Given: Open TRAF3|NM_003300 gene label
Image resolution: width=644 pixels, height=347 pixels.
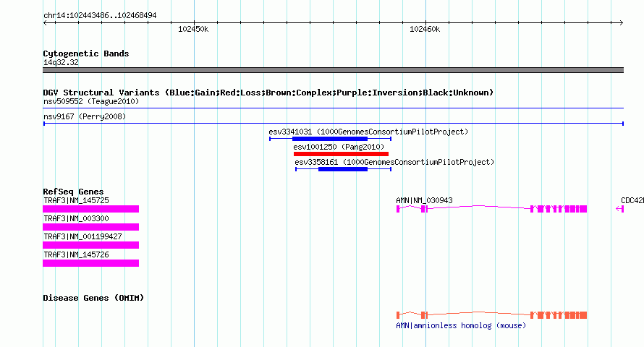Looking at the screenshot, I should point(77,218).
